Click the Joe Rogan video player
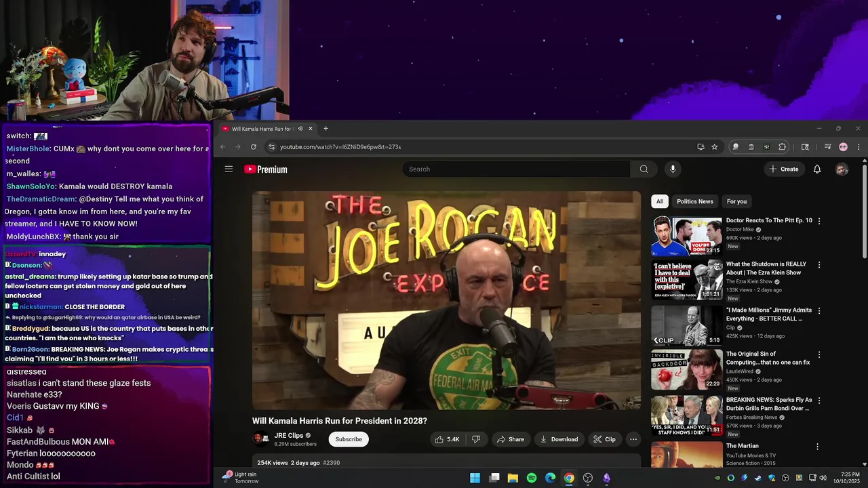The width and height of the screenshot is (868, 488). click(x=446, y=300)
